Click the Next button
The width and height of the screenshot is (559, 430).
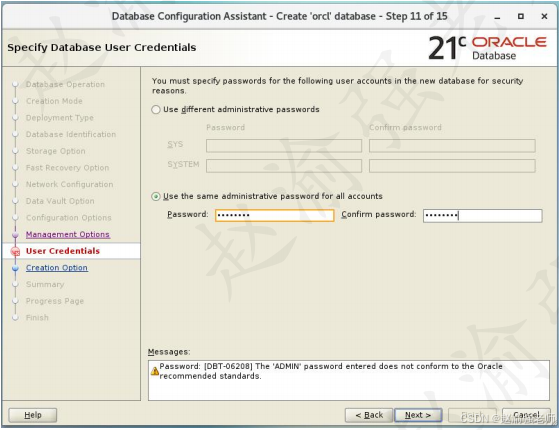point(418,415)
